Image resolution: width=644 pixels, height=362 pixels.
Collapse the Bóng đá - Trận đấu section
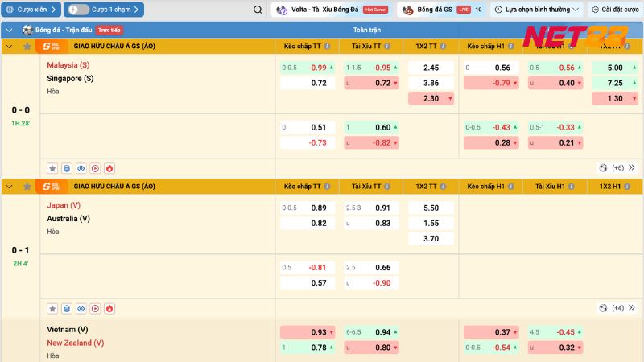9,30
